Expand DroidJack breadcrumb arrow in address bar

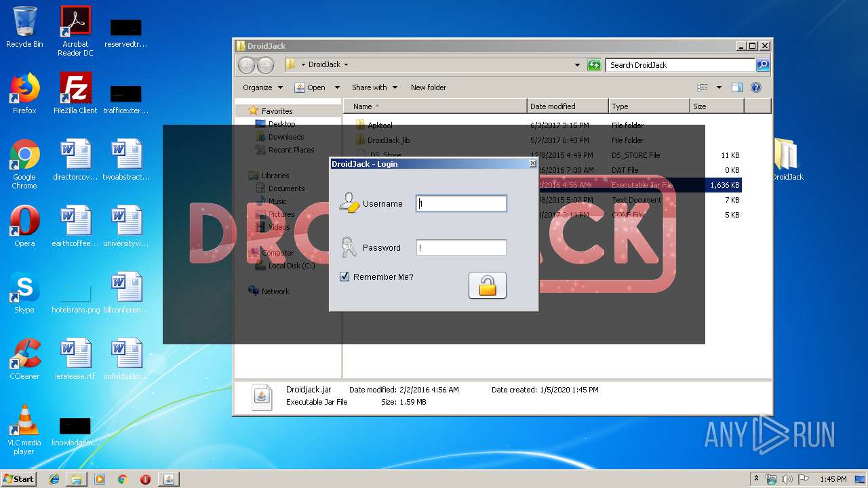click(x=346, y=65)
